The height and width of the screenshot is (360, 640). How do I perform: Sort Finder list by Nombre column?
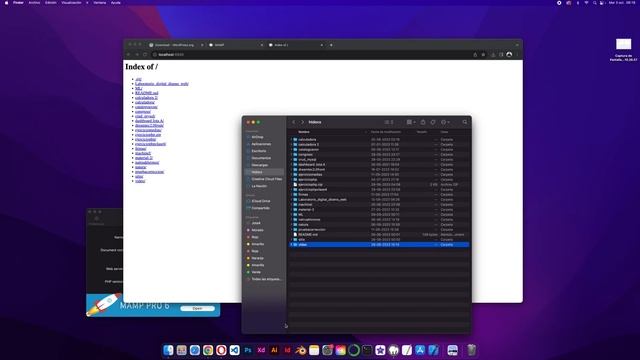[304, 132]
